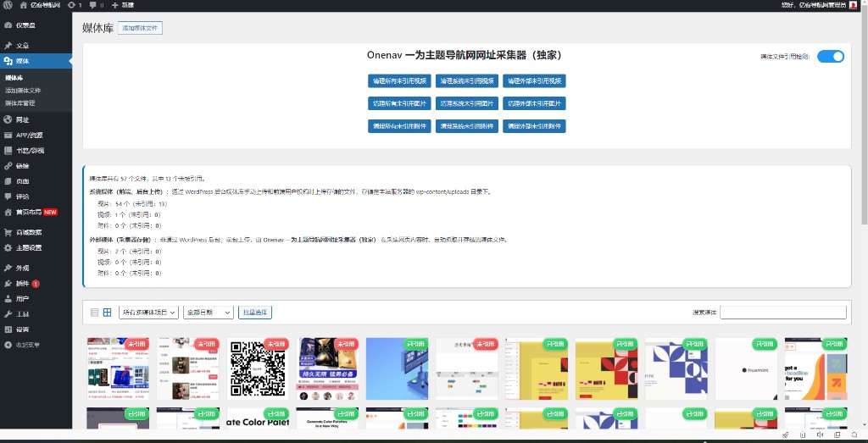
Task: Click the WordPress logo in admin bar
Action: tap(8, 5)
